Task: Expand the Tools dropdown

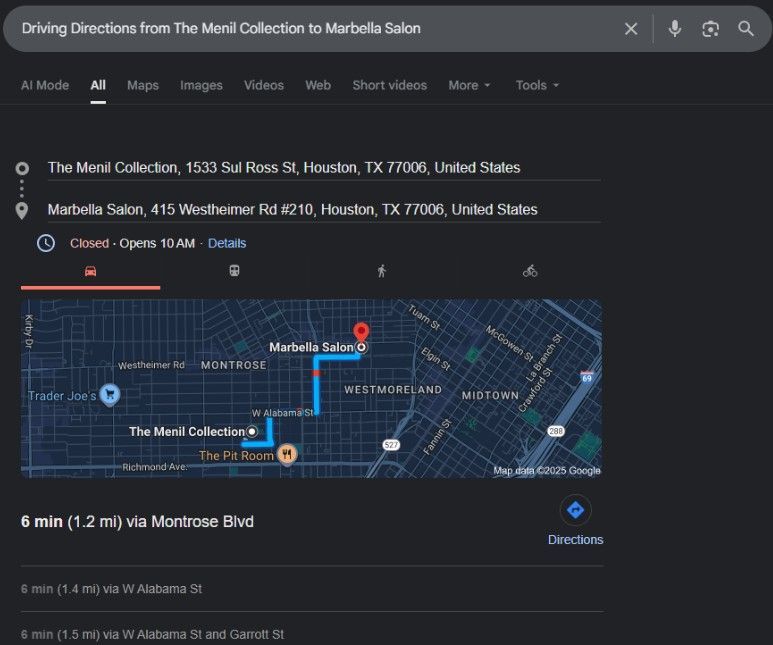Action: (x=537, y=85)
